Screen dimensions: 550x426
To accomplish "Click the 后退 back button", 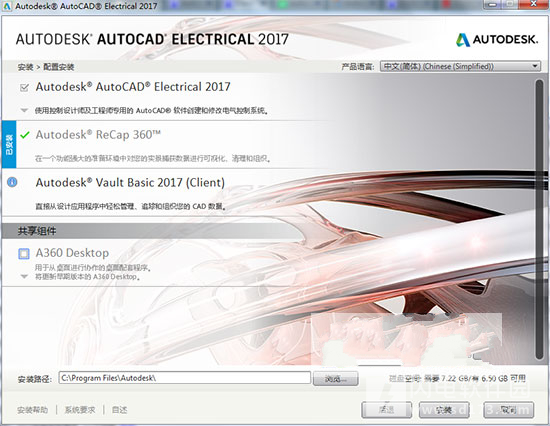I will [x=386, y=410].
